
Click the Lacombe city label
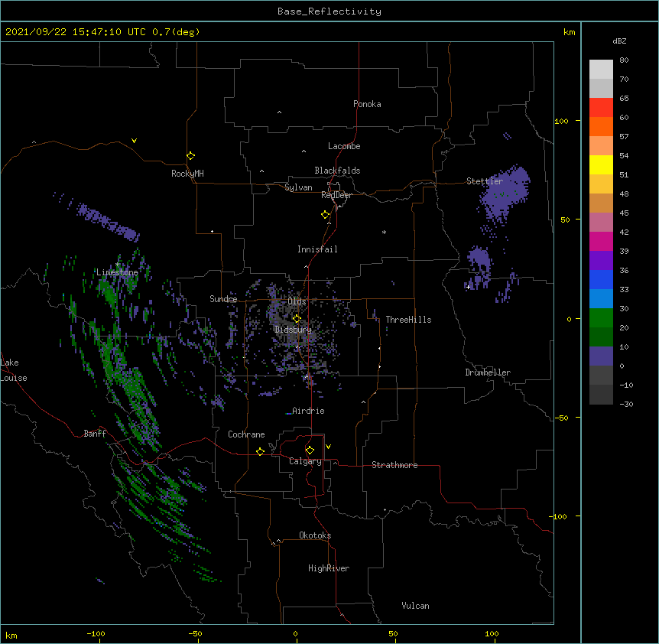(x=344, y=146)
